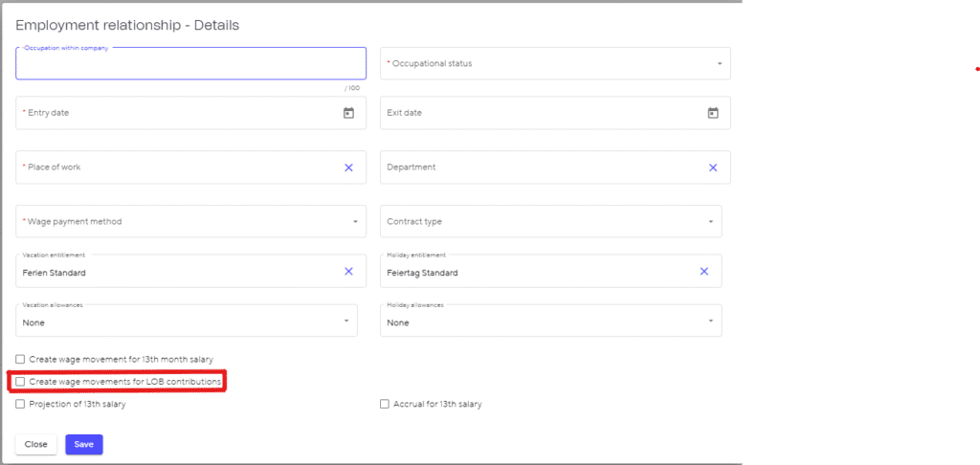
Task: Open the Holiday allowances dropdown
Action: click(x=550, y=321)
